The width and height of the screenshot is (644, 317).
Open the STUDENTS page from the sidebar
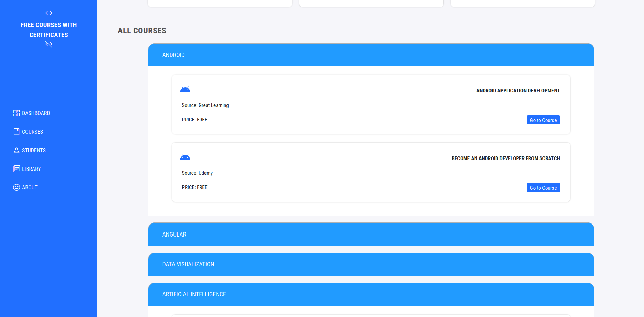pos(34,150)
